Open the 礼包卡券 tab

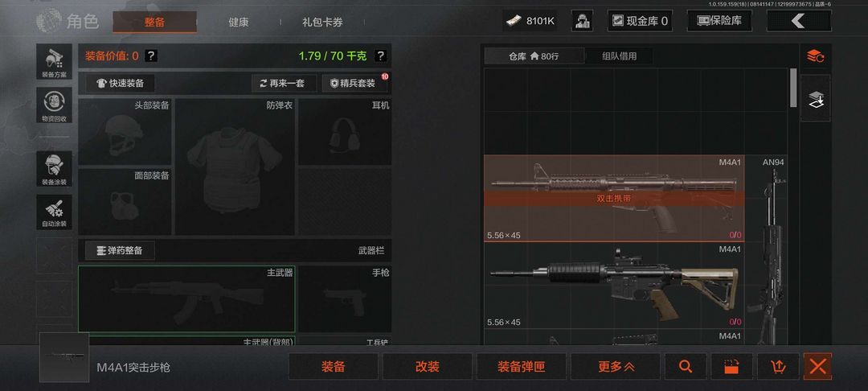323,23
